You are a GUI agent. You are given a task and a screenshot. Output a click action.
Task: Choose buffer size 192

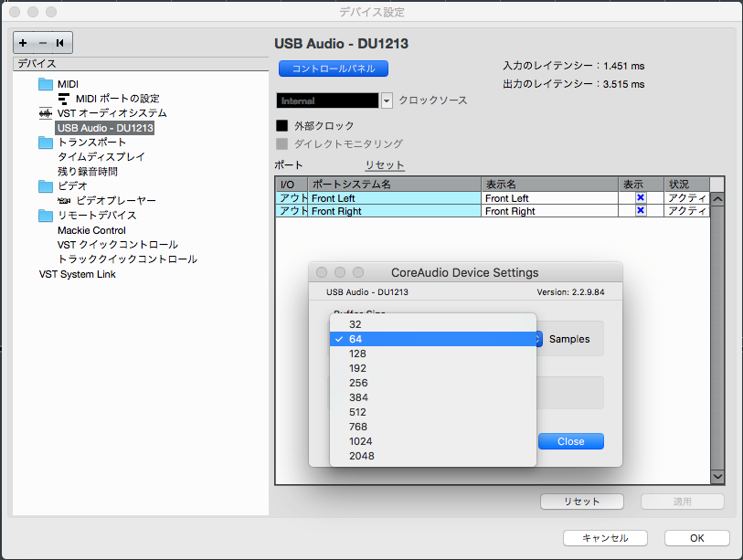click(433, 368)
